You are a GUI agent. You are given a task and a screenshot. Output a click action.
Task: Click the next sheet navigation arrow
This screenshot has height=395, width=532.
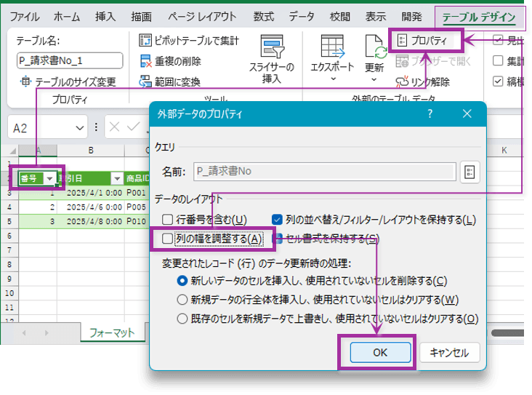coord(47,333)
